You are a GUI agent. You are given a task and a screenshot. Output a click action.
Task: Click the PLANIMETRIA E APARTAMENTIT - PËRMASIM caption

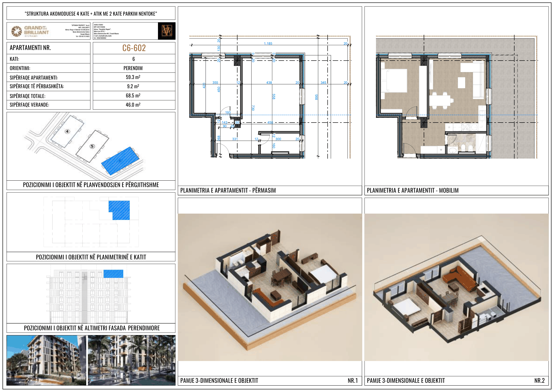(228, 190)
